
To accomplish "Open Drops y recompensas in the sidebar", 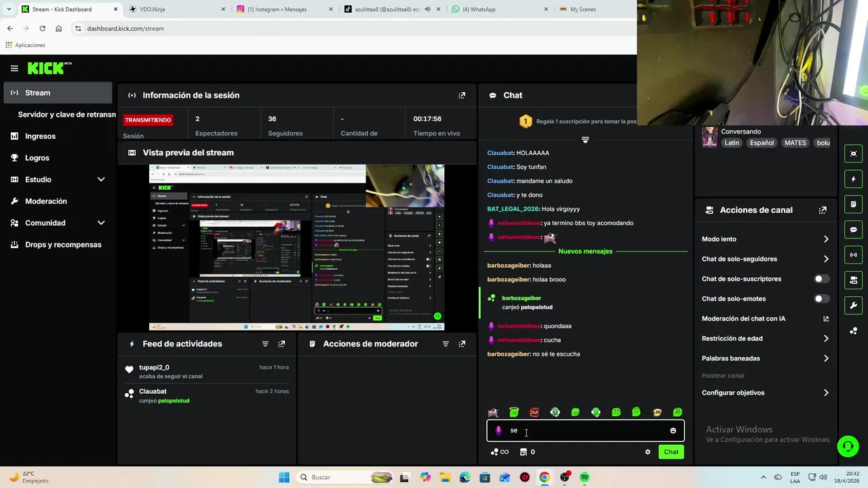I will [x=58, y=245].
